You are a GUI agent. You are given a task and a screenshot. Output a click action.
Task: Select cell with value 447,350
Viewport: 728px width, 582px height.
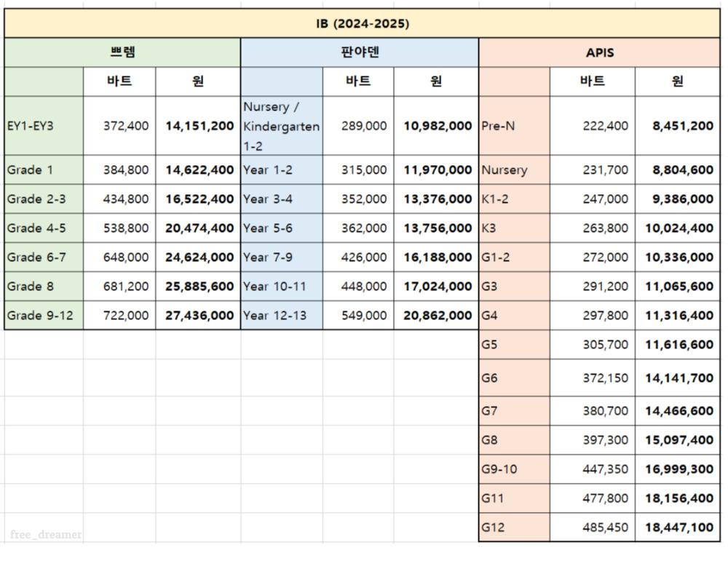(593, 469)
